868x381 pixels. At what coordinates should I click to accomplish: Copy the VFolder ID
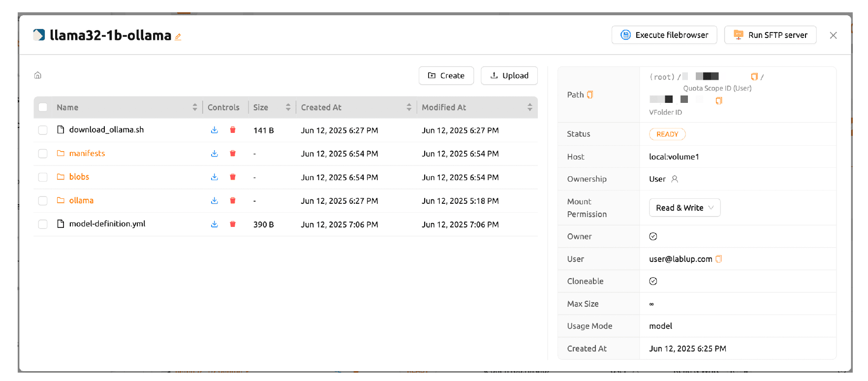pos(719,100)
